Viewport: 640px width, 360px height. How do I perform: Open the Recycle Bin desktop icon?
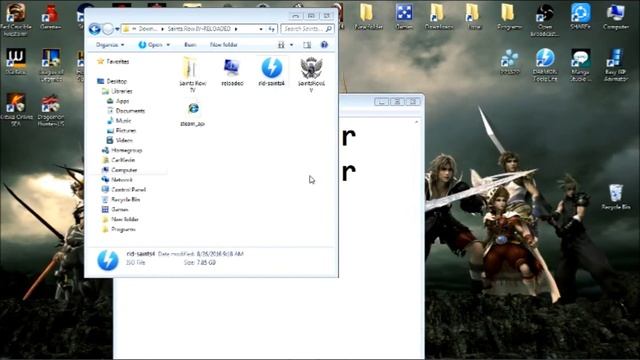[x=616, y=197]
